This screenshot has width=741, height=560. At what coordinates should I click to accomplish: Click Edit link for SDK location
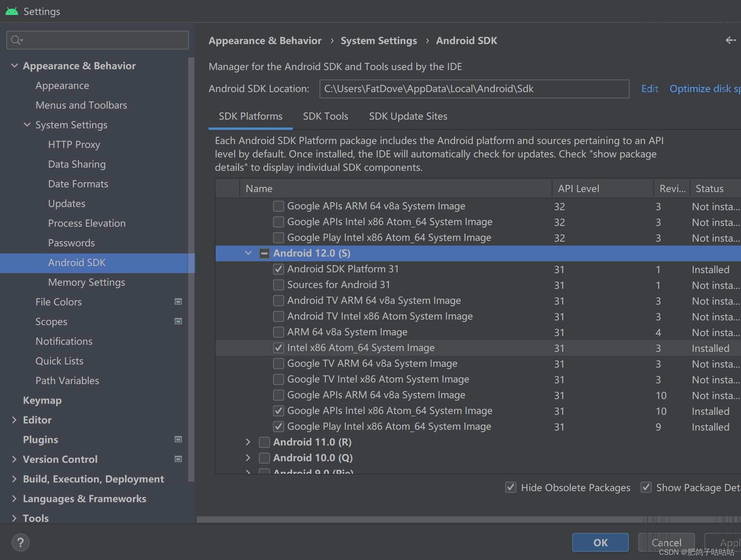point(650,89)
